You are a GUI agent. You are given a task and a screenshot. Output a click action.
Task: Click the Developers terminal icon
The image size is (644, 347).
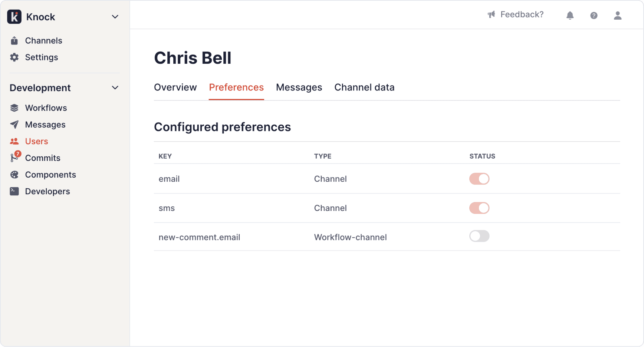point(14,191)
